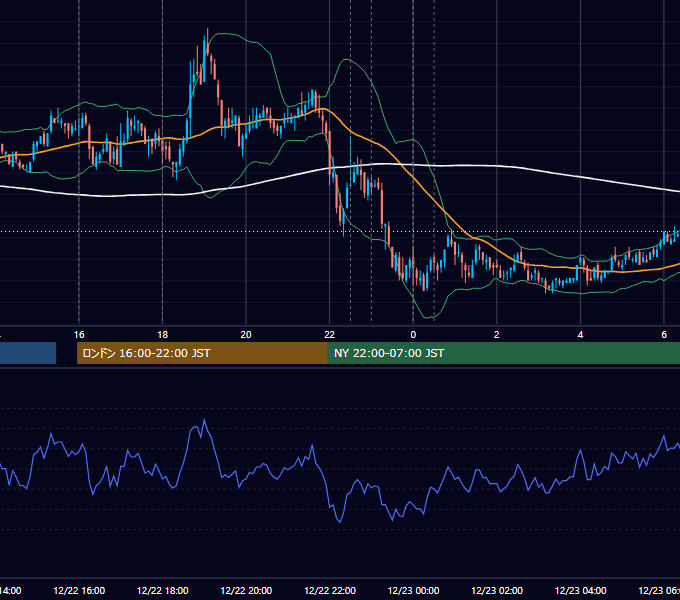Click the 12/22 16:00 date label
Viewport: 680px width, 600px height.
[x=79, y=590]
